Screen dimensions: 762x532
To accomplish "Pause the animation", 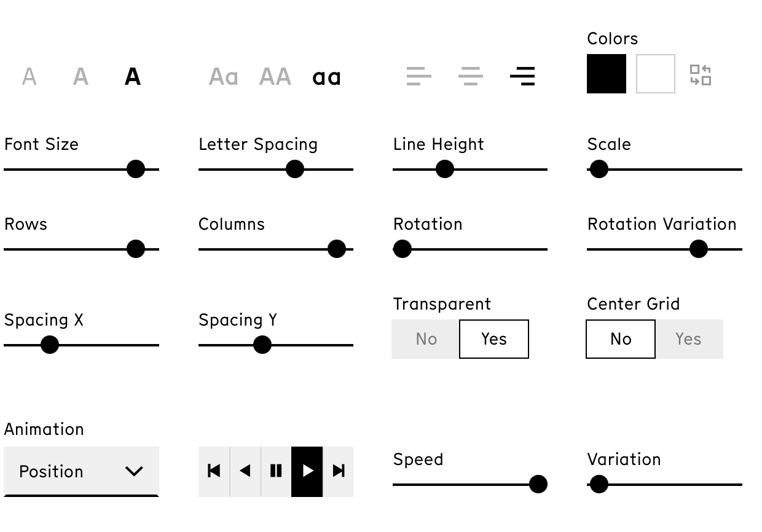I will coord(276,471).
